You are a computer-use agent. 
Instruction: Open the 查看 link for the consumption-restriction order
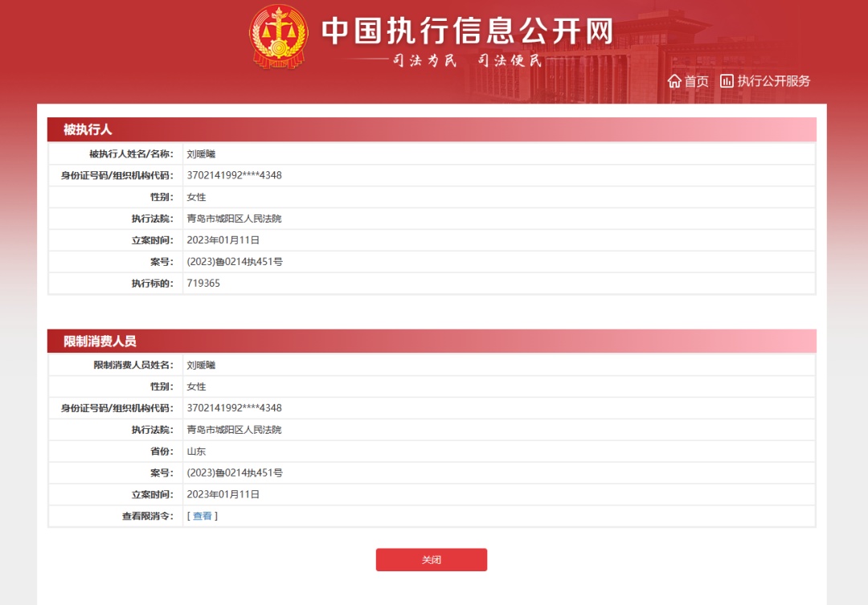coord(202,516)
